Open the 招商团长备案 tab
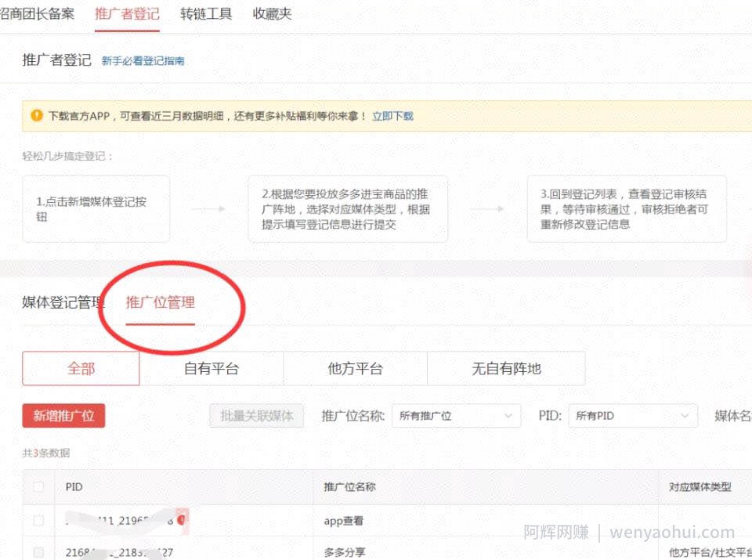Screen dimensions: 752x560 coord(37,13)
